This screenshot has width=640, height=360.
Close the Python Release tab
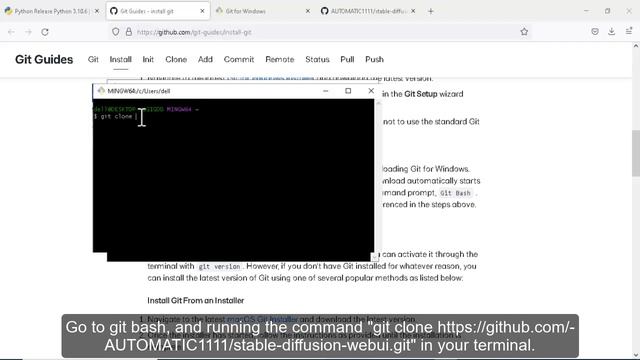97,11
